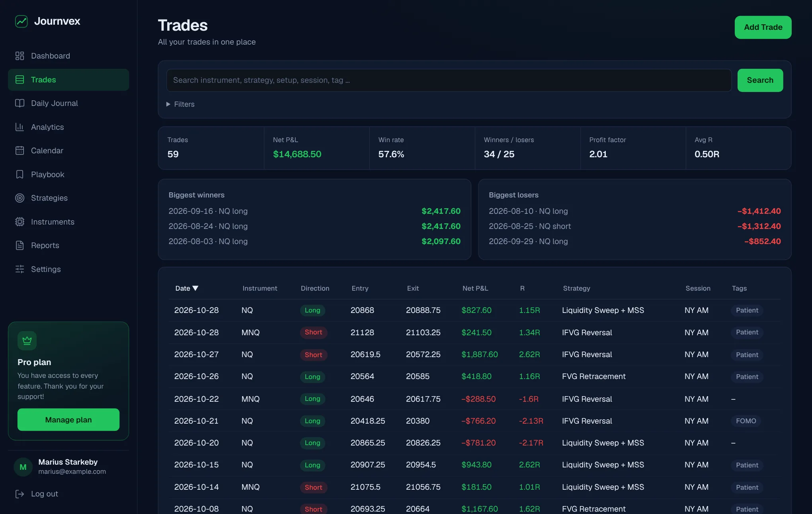Screen dimensions: 812x514
Task: Toggle Date column sort arrow
Action: (x=195, y=288)
